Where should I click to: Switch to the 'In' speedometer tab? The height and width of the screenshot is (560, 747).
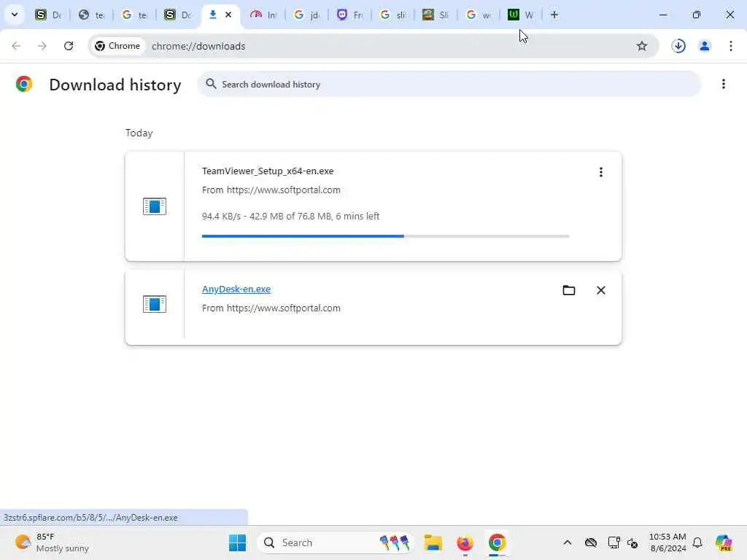263,15
